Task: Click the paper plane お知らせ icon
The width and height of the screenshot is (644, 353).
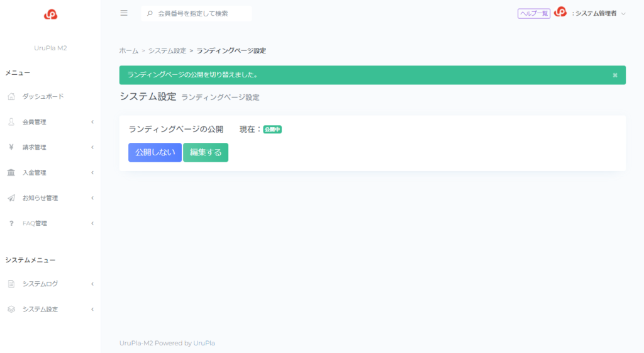Action: [x=11, y=198]
